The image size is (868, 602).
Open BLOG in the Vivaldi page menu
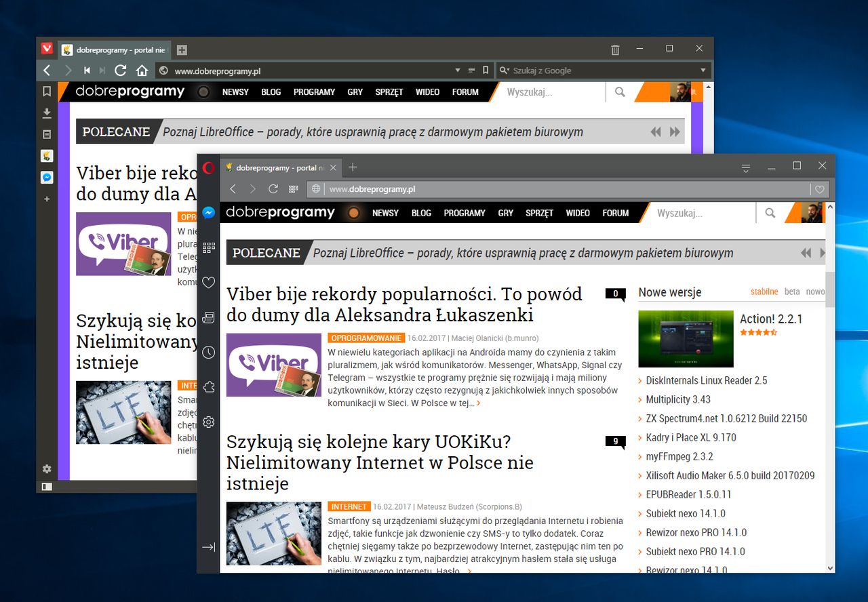271,92
